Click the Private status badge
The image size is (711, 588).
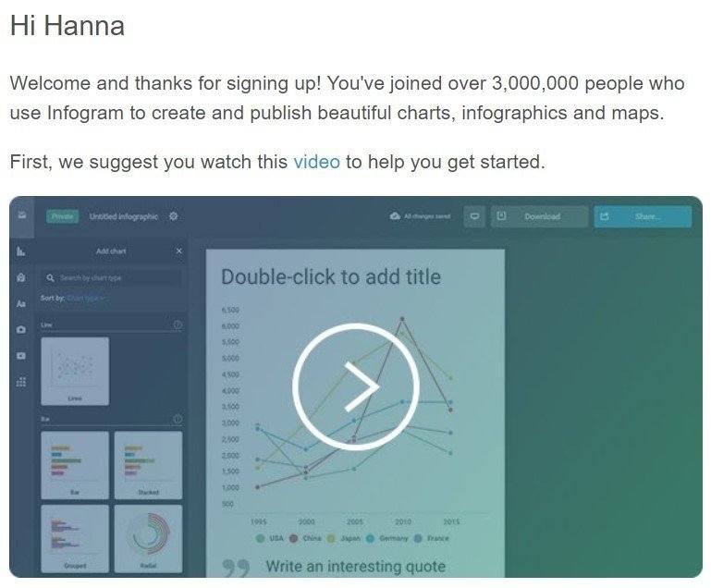[62, 216]
